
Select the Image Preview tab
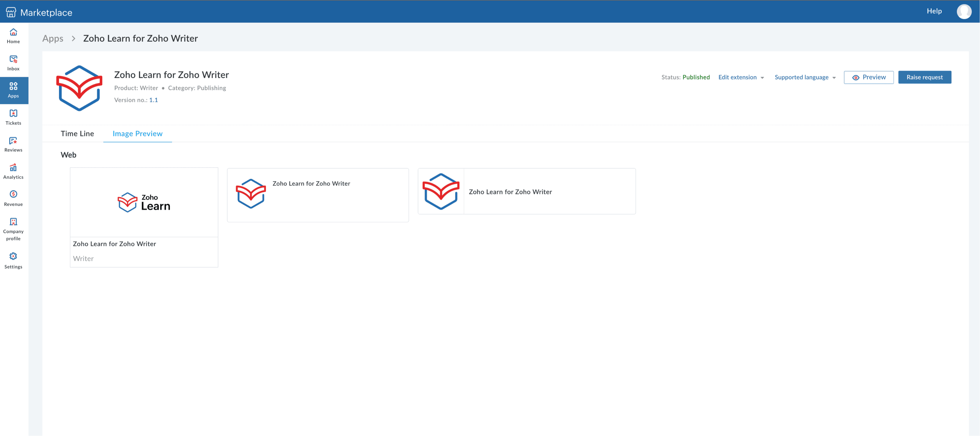point(137,133)
